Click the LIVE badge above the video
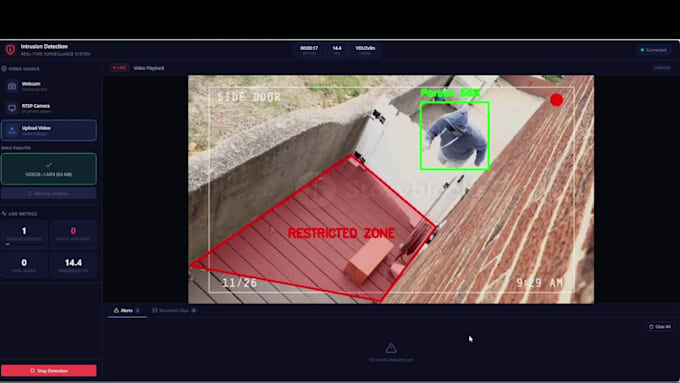This screenshot has width=680, height=383. (119, 68)
